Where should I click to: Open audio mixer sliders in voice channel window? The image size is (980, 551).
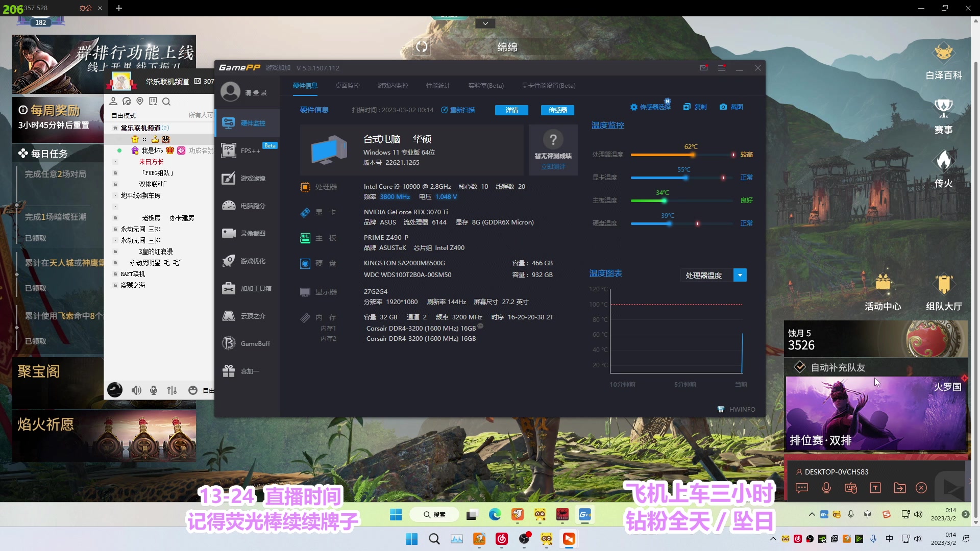(172, 390)
